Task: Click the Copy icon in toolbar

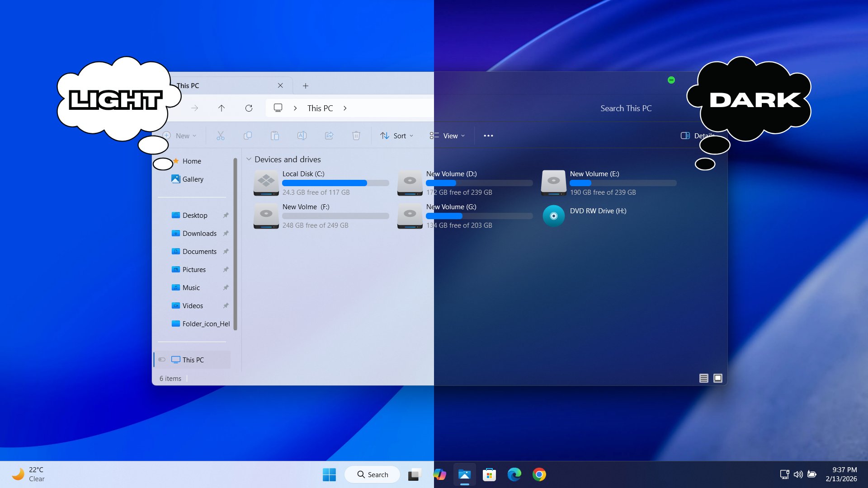Action: pyautogui.click(x=247, y=136)
